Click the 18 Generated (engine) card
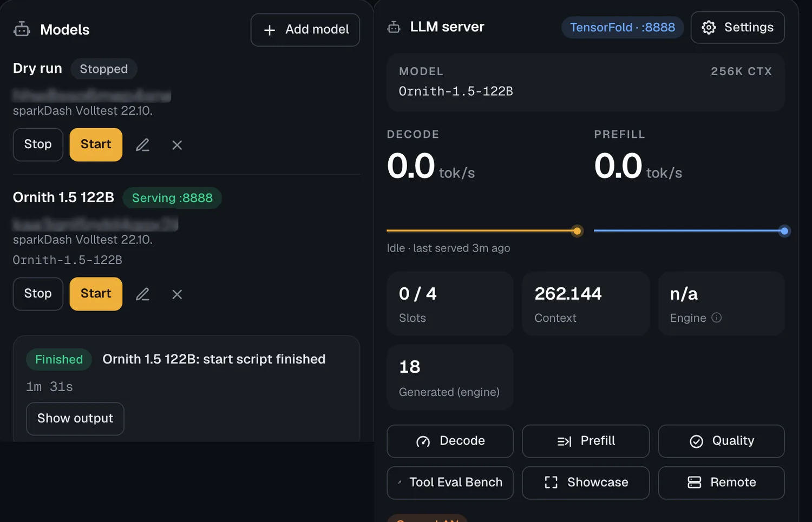Viewport: 812px width, 522px height. point(450,377)
